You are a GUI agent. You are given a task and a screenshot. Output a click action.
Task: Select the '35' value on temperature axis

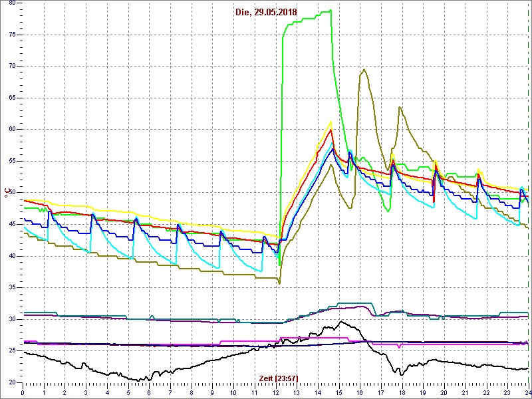click(x=11, y=288)
